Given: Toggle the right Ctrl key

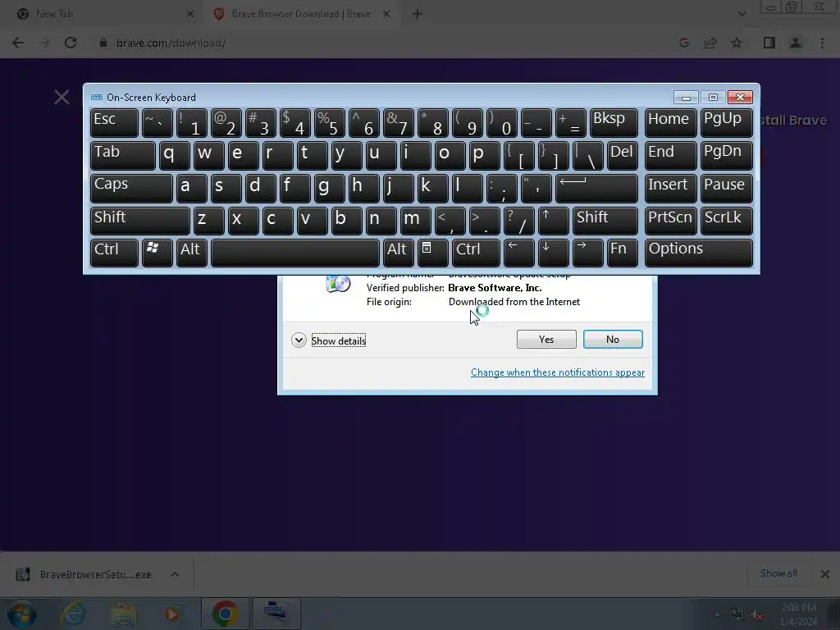Looking at the screenshot, I should (x=476, y=253).
